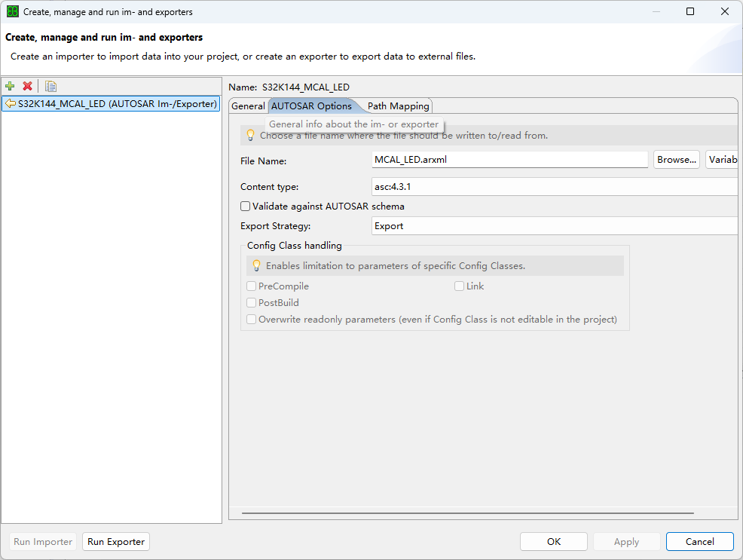743x560 pixels.
Task: Click the duplicate im-/exporter icon
Action: click(x=50, y=86)
